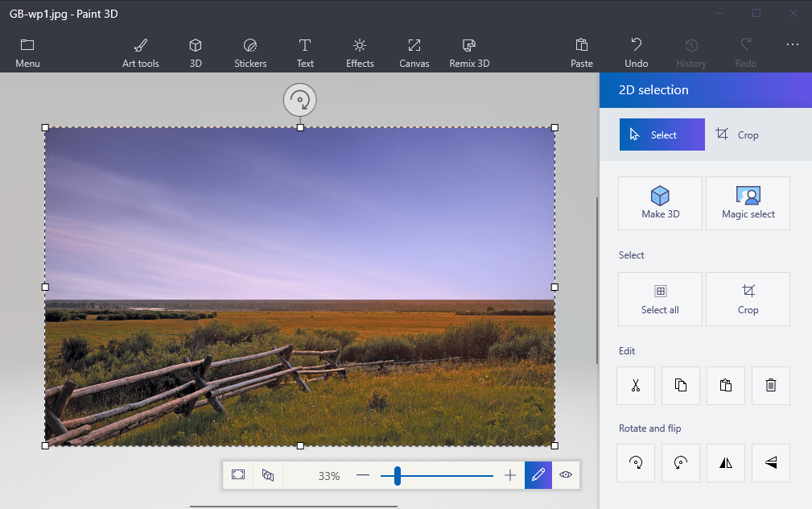This screenshot has height=509, width=812.
Task: Cut the selection with scissors icon
Action: click(x=636, y=386)
